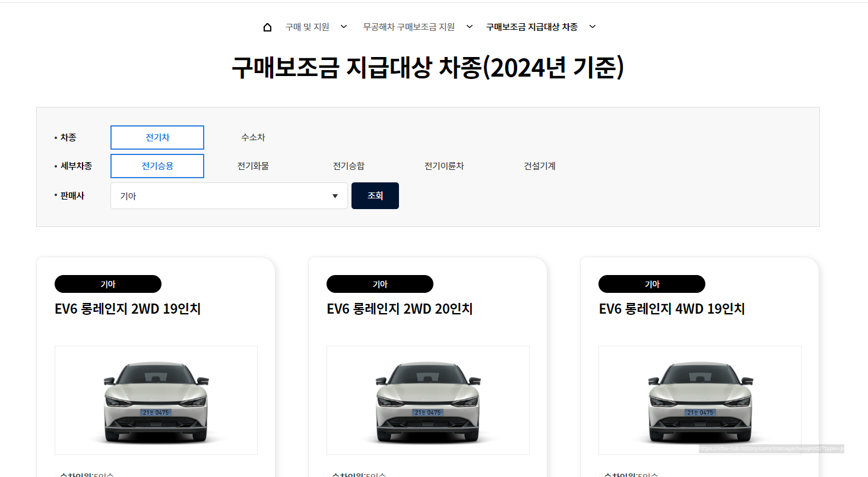Select the 전기승합 sub-type option
Screen dimensions: 868x477
point(349,166)
